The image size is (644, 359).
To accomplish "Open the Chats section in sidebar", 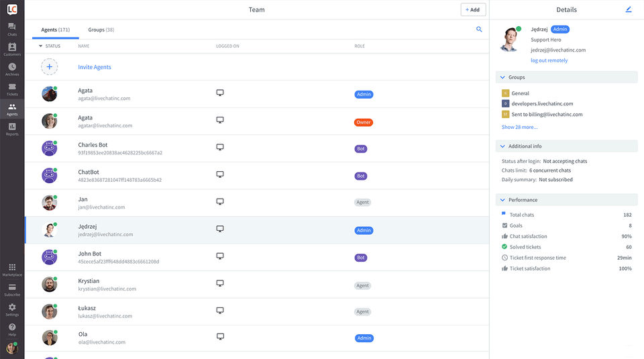I will click(x=12, y=29).
